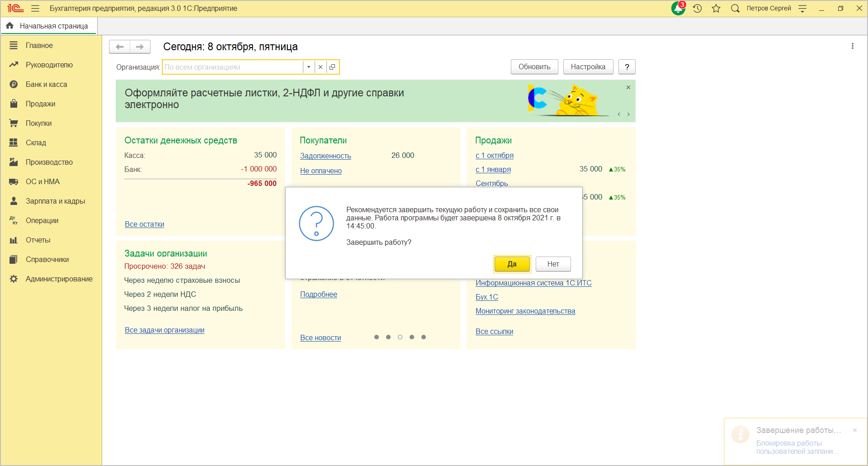Click the Администрирование gear icon

pyautogui.click(x=14, y=279)
